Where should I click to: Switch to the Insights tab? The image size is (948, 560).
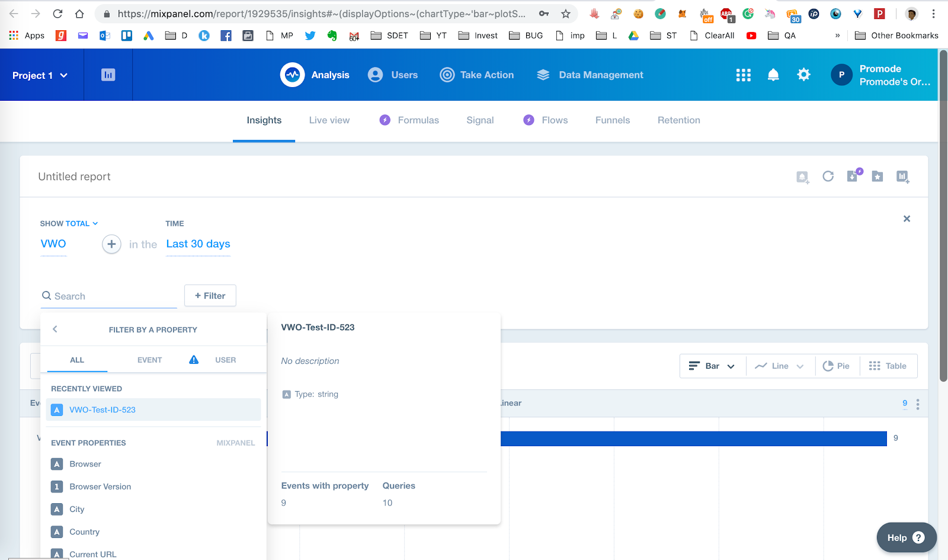264,120
